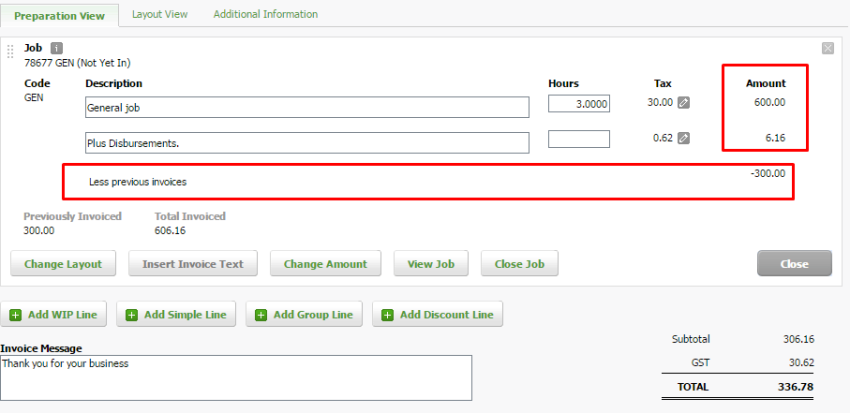850x413 pixels.
Task: Click plus icon on Add WIP Line
Action: (x=16, y=315)
